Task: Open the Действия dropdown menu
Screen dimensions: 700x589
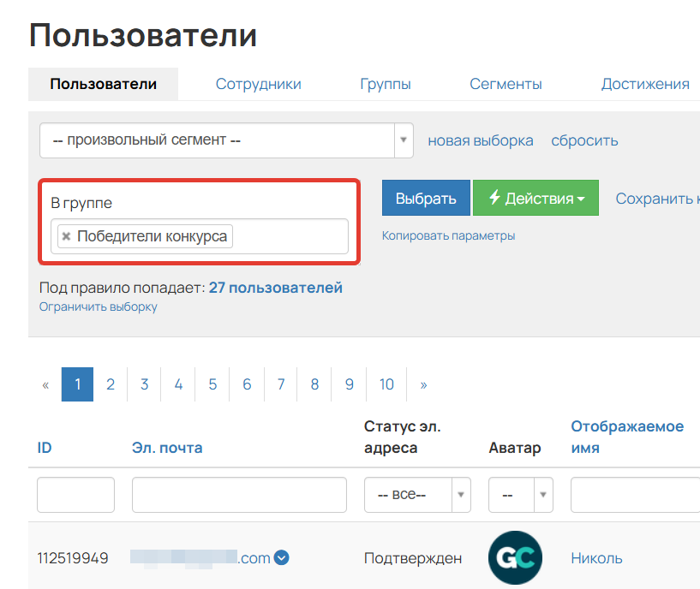Action: point(535,197)
